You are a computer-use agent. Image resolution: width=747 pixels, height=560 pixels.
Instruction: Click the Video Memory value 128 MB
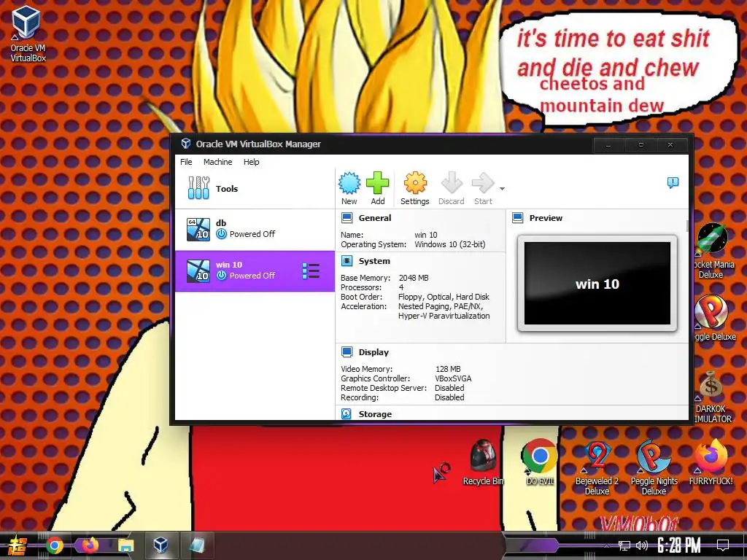(x=448, y=369)
